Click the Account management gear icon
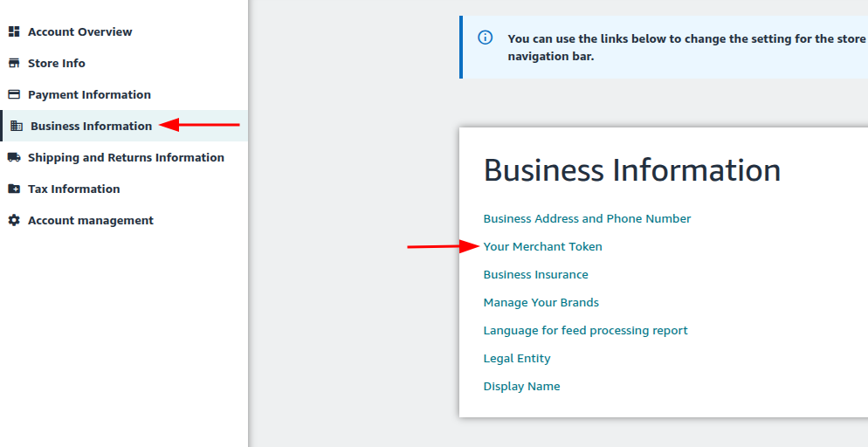 [14, 220]
